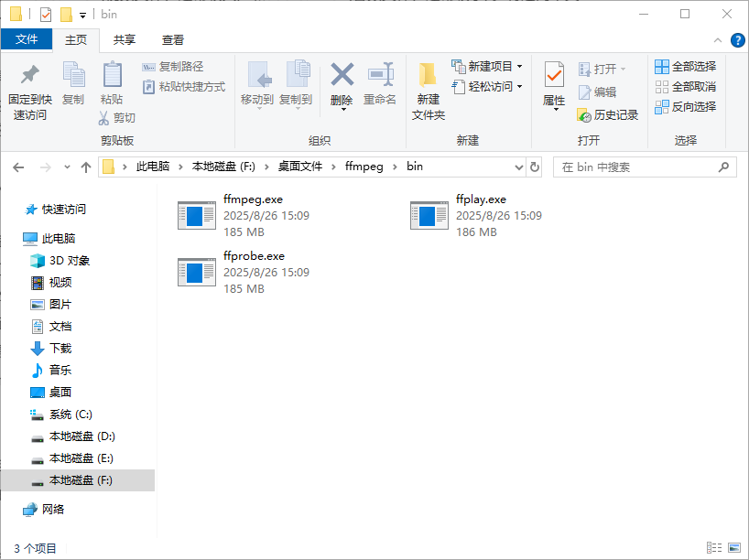Open Videos (视频) in sidebar
The image size is (749, 560).
(x=51, y=283)
